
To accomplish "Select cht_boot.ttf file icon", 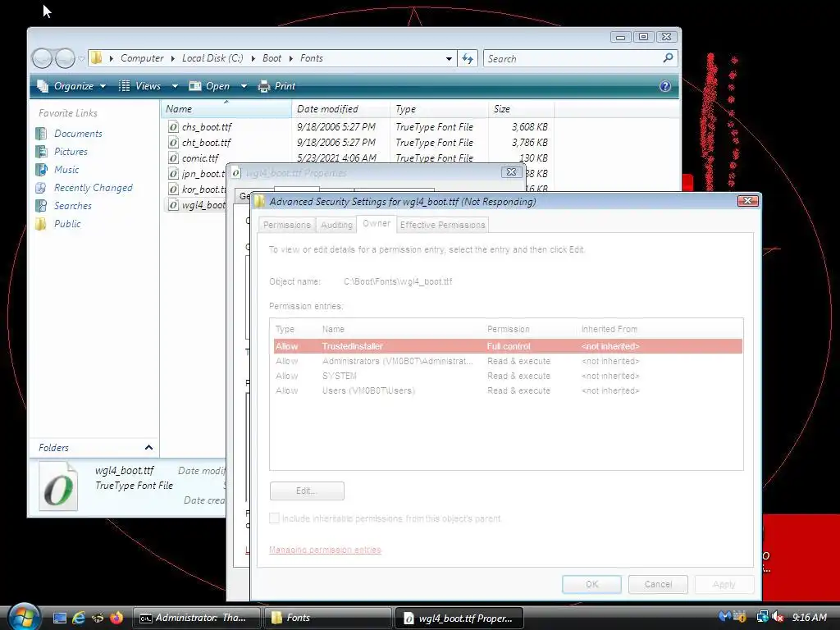I will pos(173,143).
